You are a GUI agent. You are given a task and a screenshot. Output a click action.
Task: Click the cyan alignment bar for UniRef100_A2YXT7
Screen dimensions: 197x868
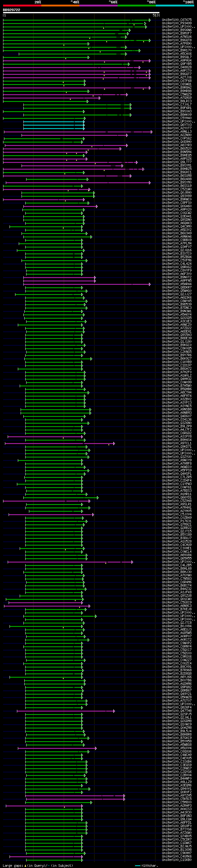(54, 128)
